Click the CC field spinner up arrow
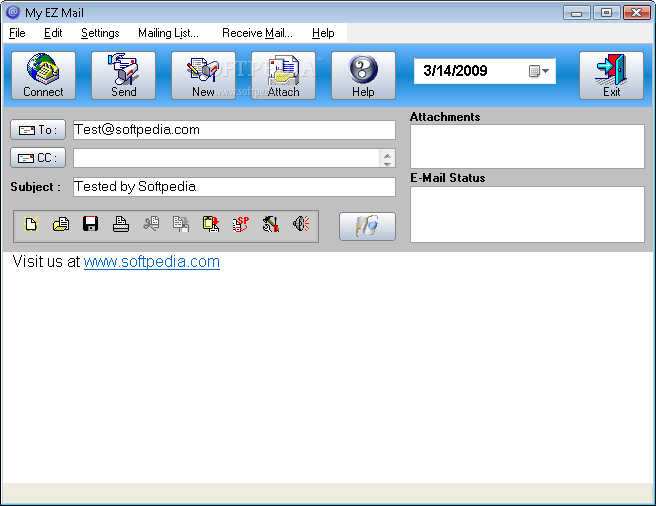 [387, 154]
